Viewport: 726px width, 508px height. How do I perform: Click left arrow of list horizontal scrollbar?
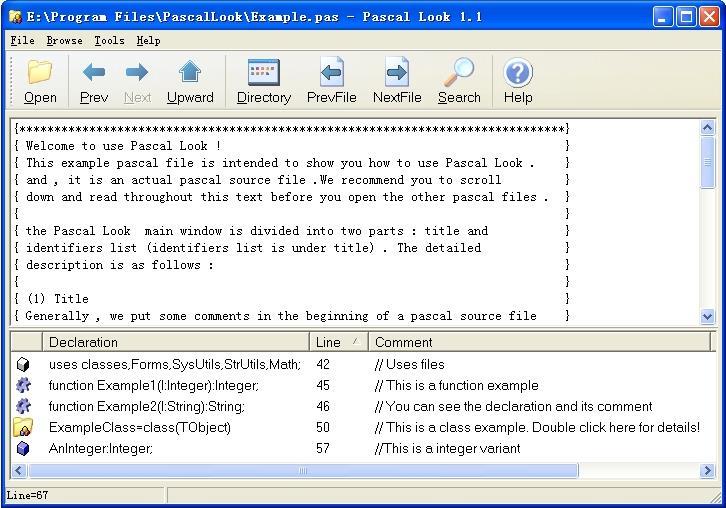(x=19, y=471)
